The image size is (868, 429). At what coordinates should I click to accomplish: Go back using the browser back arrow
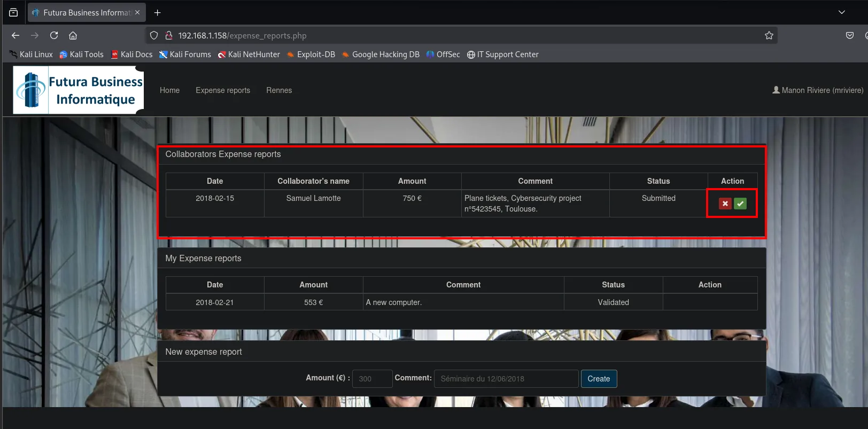[15, 35]
